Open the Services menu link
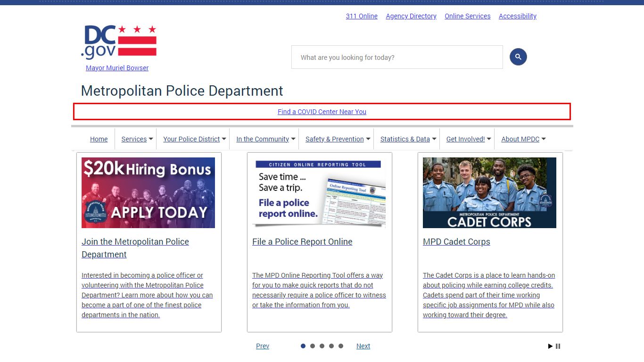The image size is (644, 362). click(x=134, y=139)
